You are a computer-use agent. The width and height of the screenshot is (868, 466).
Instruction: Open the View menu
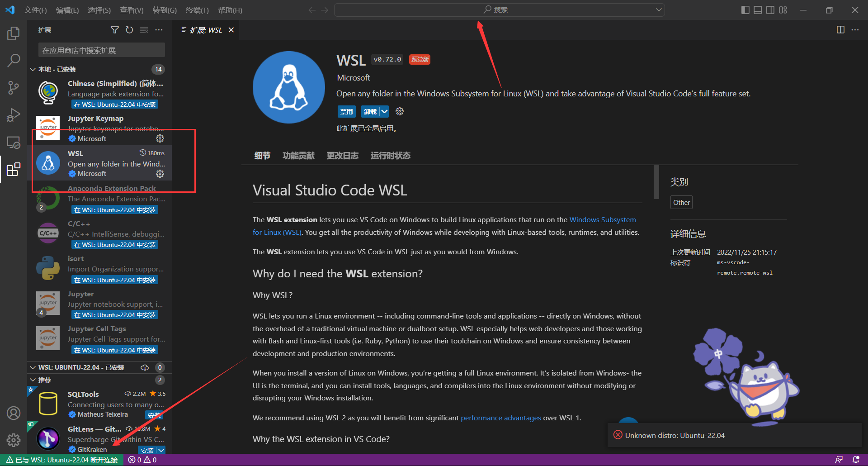[x=132, y=10]
